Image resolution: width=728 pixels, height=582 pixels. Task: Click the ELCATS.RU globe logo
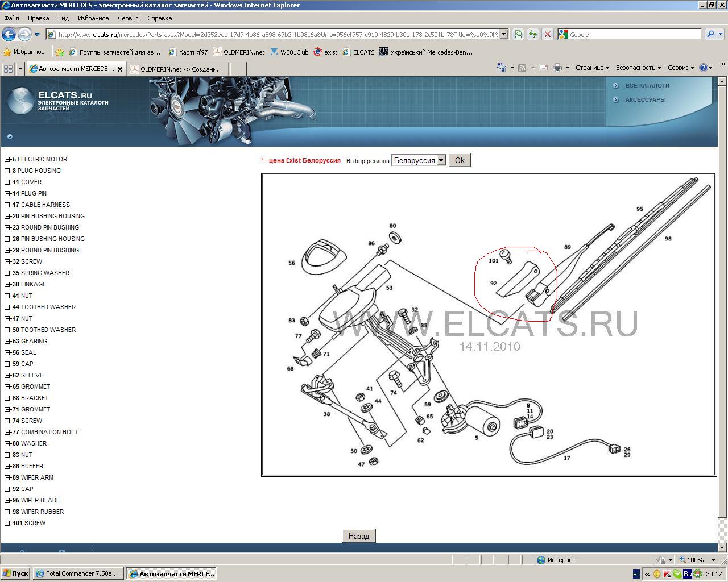point(22,101)
